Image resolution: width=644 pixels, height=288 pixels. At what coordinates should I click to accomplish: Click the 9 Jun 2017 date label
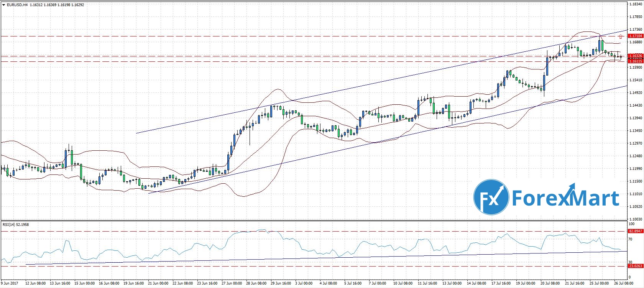coord(10,283)
